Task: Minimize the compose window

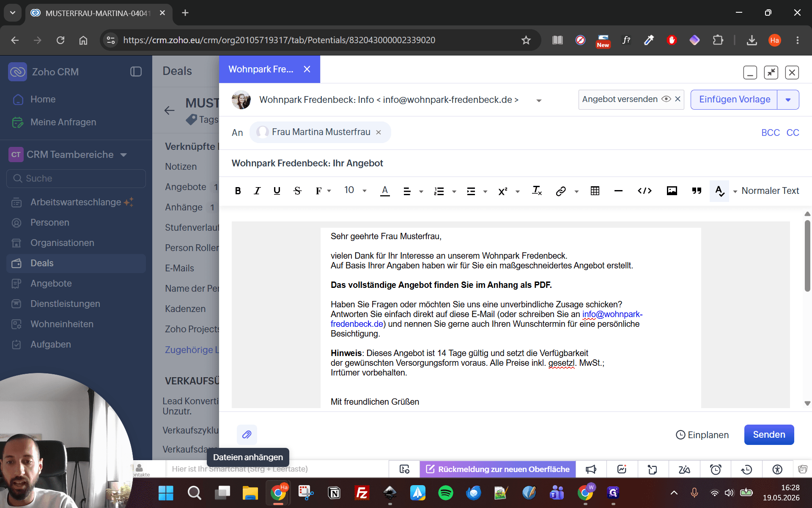Action: tap(750, 72)
